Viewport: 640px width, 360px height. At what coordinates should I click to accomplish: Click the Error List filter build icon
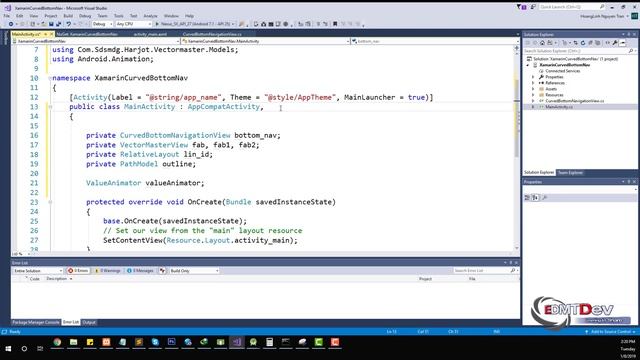162,271
